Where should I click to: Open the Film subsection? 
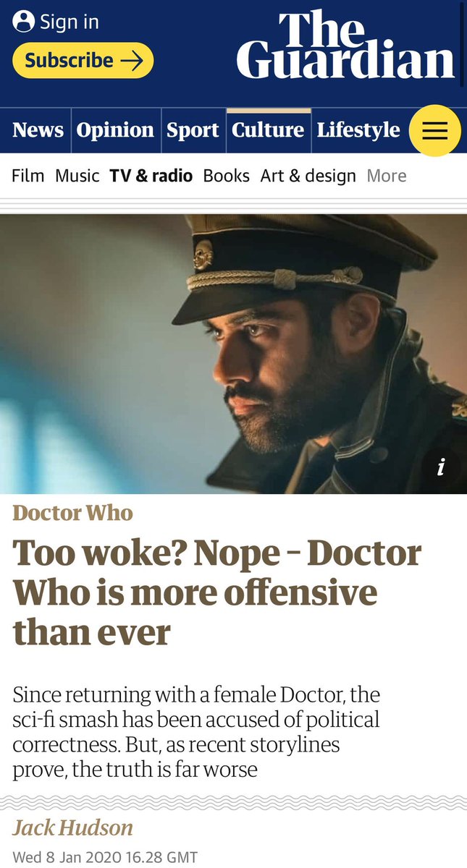[x=28, y=176]
